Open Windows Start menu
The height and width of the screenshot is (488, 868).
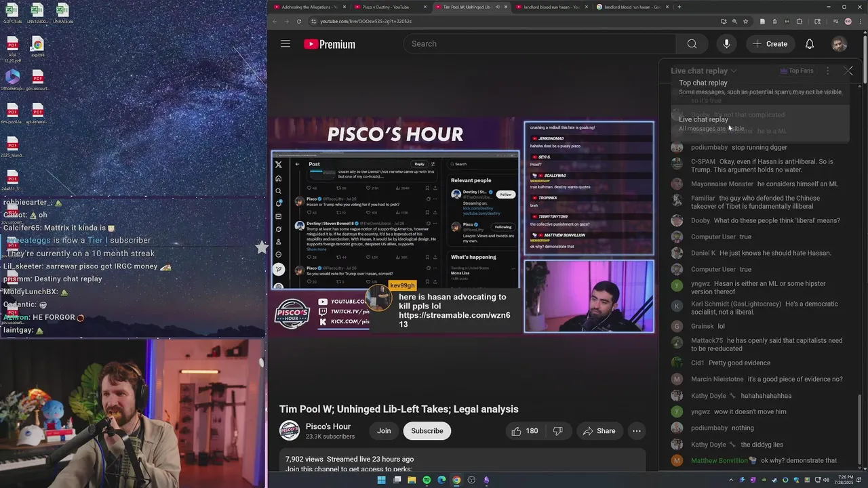pos(382,480)
